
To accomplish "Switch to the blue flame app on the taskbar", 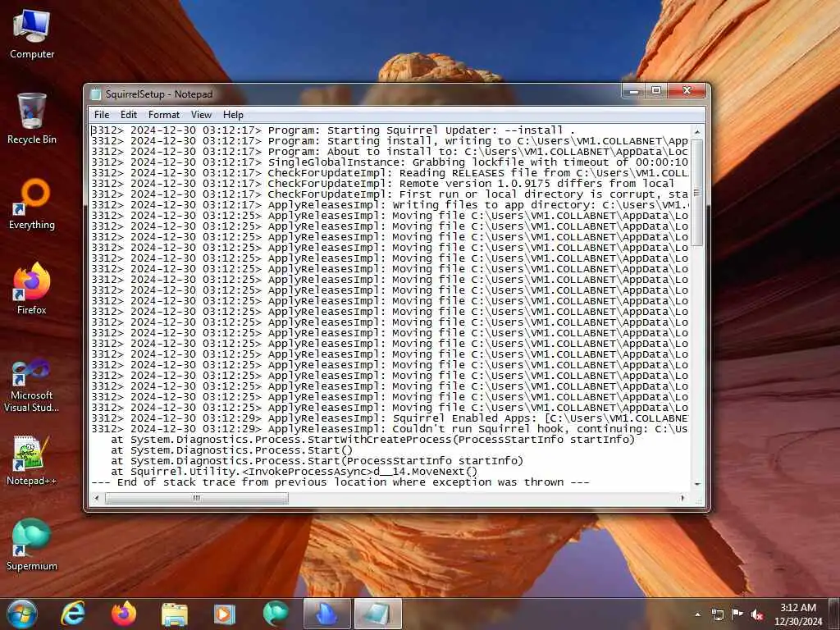I will pos(326,614).
